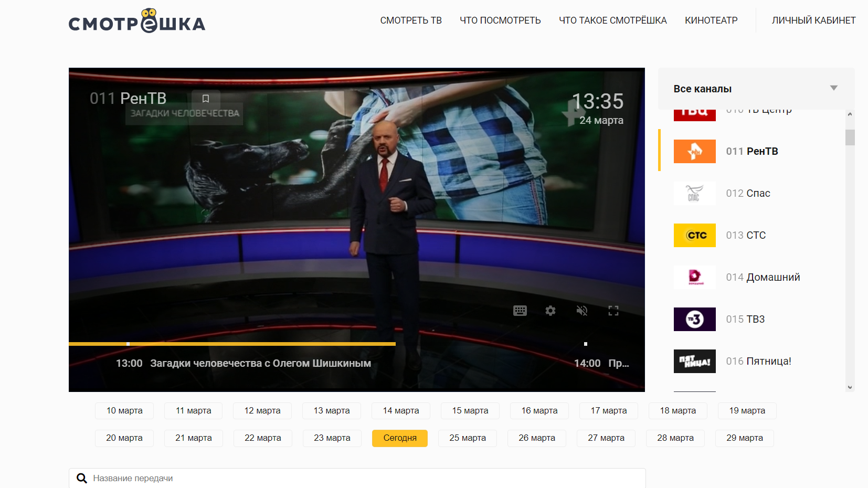Choose the 12 марта date
868x488 pixels.
[x=262, y=411]
